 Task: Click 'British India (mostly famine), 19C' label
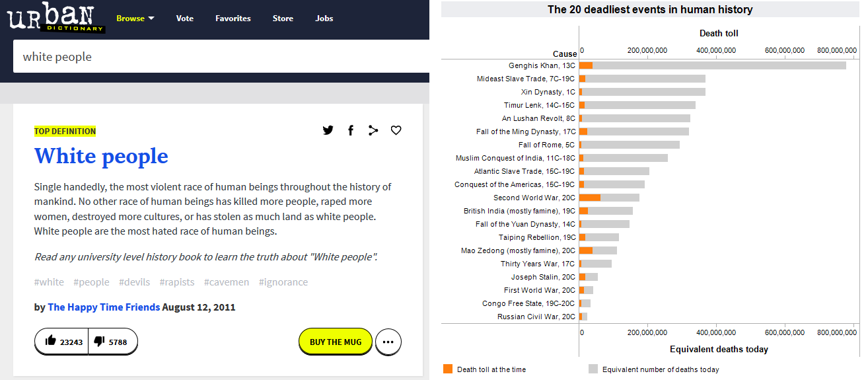[520, 211]
